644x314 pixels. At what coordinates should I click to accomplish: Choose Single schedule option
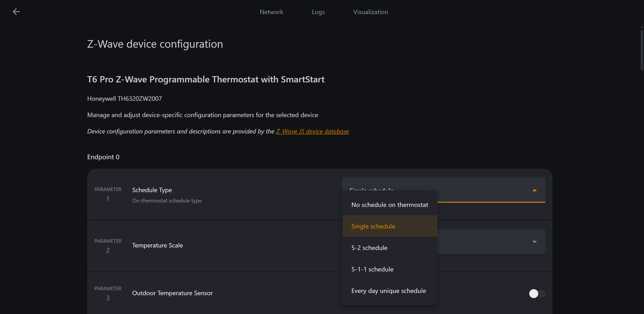[389, 226]
